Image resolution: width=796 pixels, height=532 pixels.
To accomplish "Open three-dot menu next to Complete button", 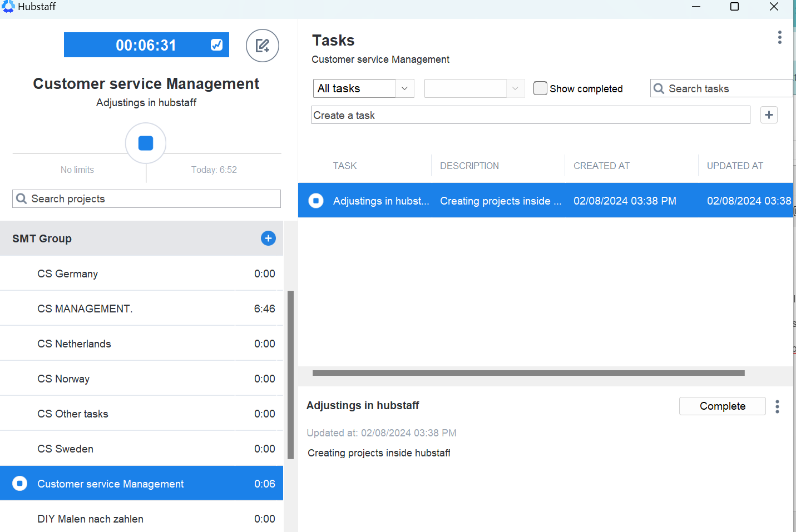I will 777,406.
